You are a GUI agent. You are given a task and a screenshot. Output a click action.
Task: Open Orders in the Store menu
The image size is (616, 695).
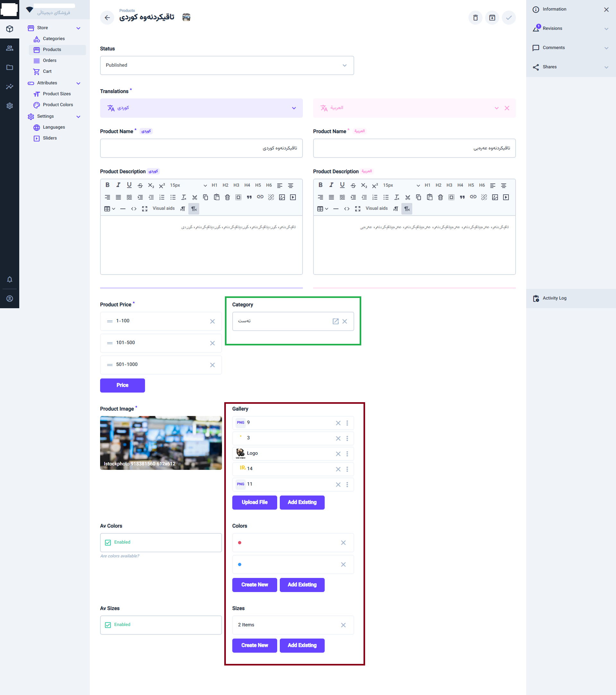click(x=49, y=61)
